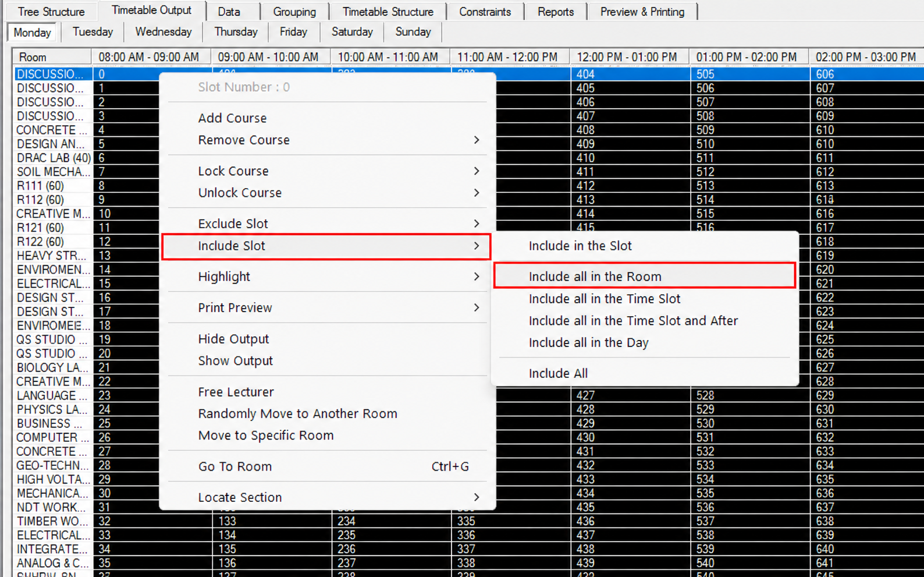Open the Reports tab
The height and width of the screenshot is (577, 924).
pos(556,12)
